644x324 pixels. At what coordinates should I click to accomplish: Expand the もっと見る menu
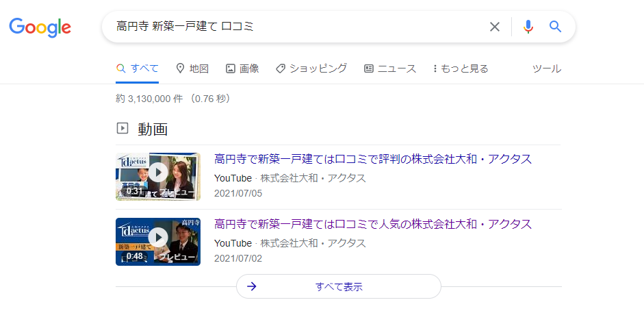[461, 68]
